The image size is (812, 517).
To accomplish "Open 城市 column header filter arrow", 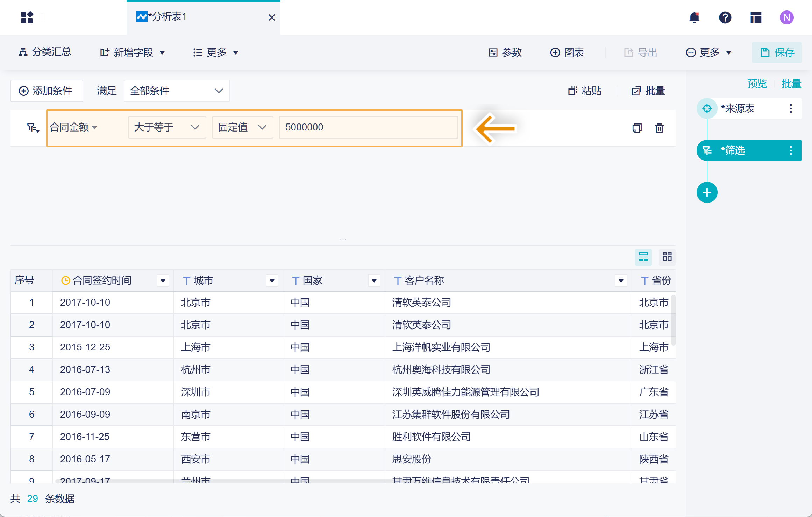I will point(272,281).
